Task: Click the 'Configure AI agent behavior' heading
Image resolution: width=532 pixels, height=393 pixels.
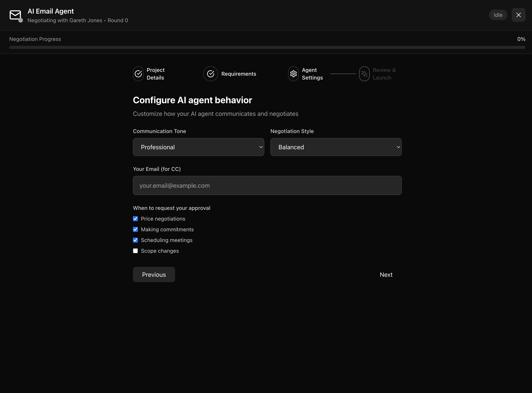Action: coord(192,100)
